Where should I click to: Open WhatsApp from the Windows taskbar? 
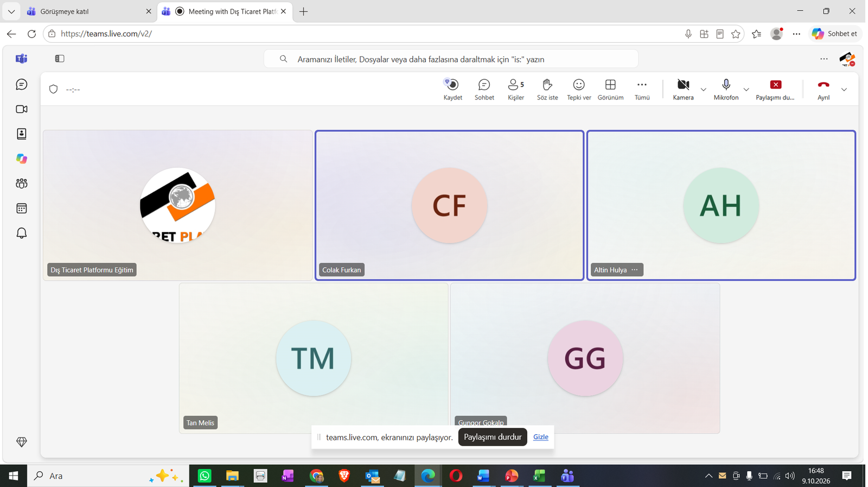[205, 476]
